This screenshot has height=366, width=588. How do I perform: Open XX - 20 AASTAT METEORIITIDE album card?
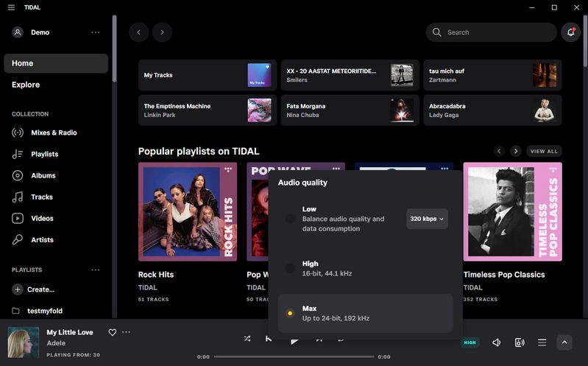tap(350, 75)
